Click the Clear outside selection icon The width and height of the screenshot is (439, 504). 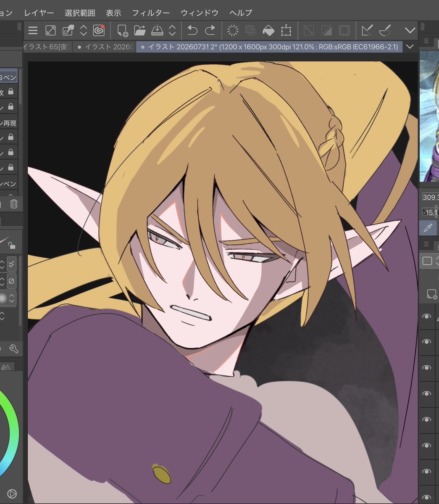point(250,31)
